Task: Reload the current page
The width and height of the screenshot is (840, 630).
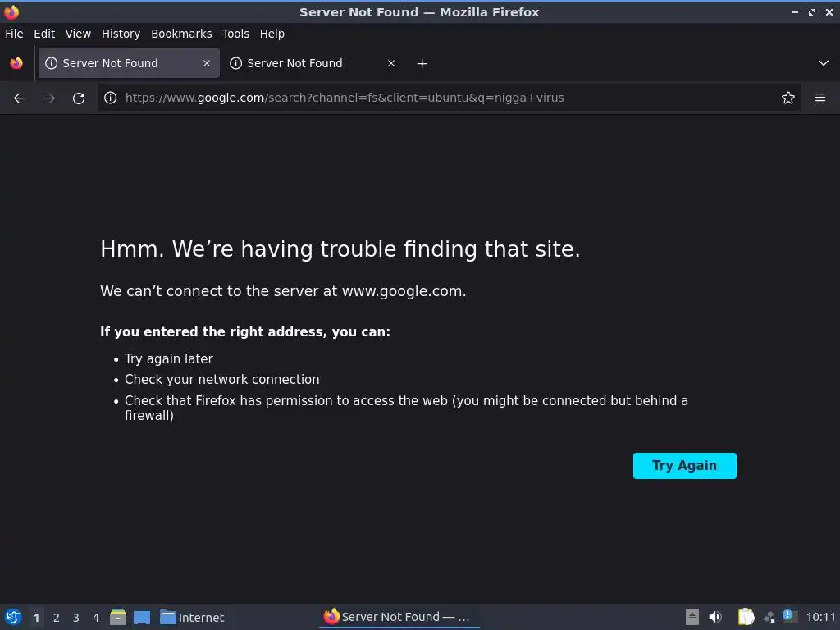Action: [x=79, y=98]
